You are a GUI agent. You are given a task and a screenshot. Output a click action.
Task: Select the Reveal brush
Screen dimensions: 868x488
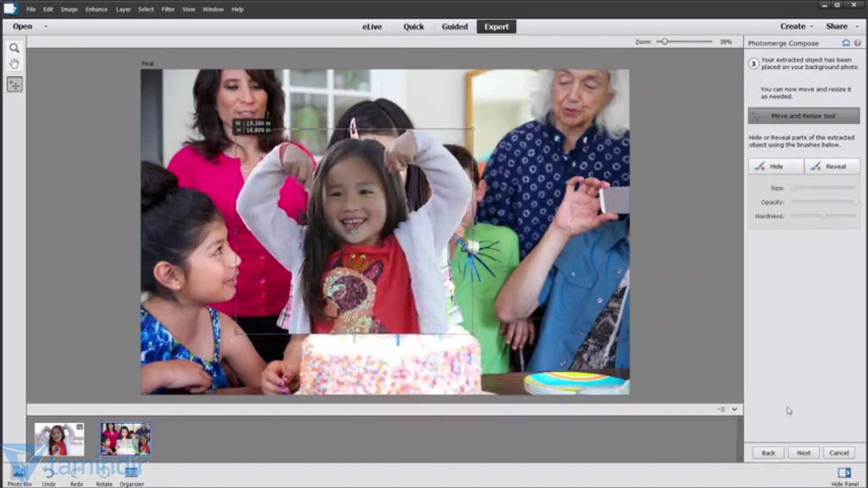(832, 166)
